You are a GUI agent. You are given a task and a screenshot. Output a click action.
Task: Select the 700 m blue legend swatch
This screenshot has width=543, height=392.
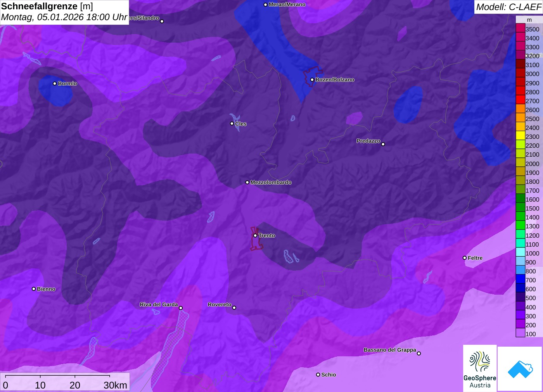coord(521,279)
